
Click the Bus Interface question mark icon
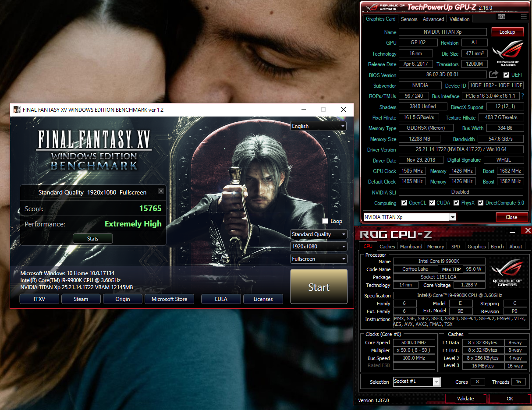click(x=522, y=96)
